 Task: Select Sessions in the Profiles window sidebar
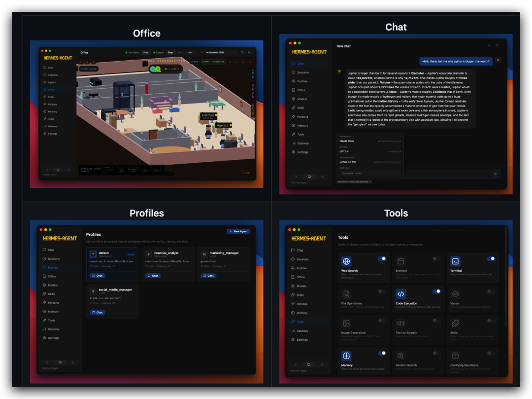click(54, 259)
